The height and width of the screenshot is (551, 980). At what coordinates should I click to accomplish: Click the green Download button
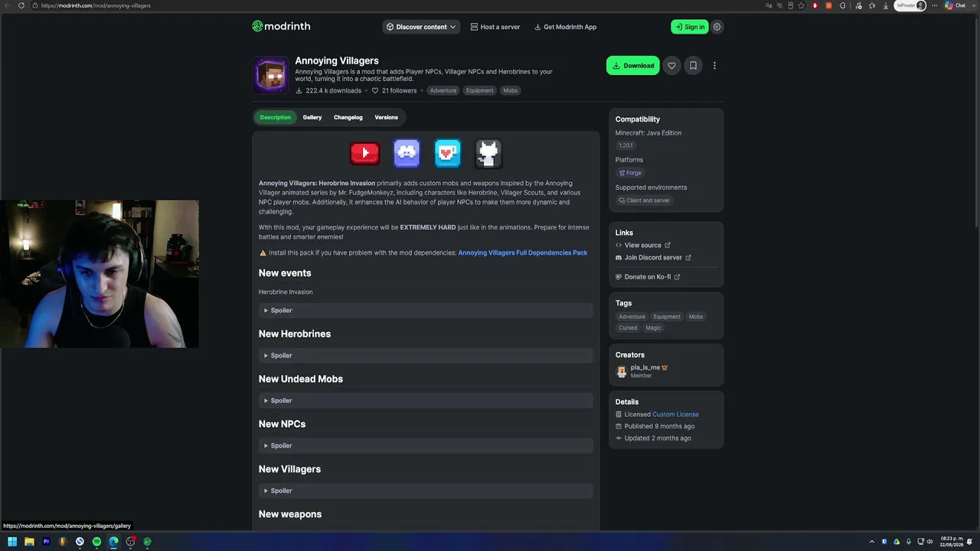click(633, 66)
